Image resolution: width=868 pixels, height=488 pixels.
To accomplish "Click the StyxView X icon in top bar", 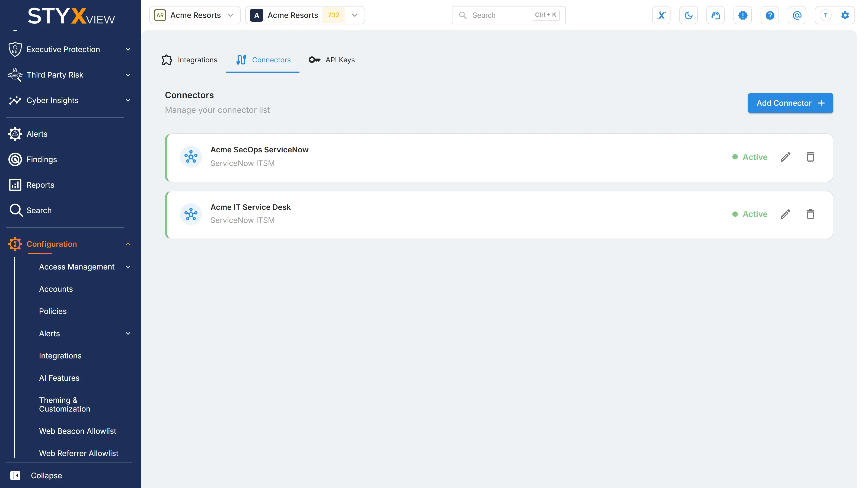I will pyautogui.click(x=661, y=15).
